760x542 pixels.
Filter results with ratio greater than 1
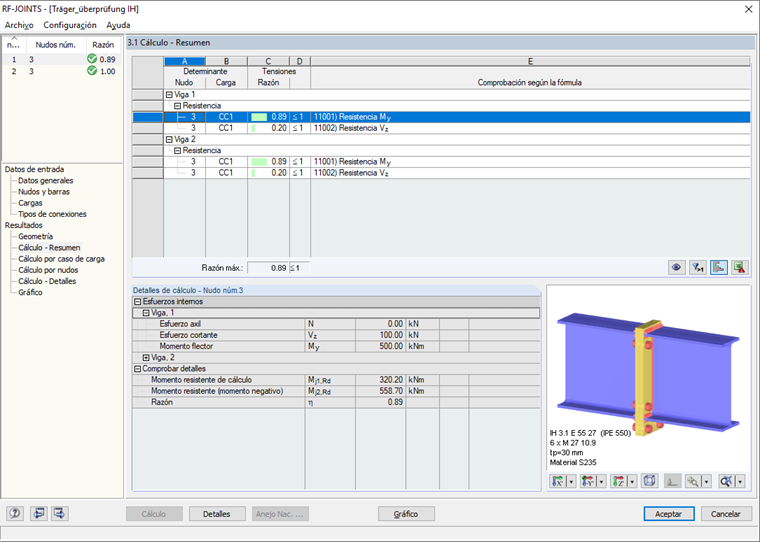click(x=698, y=267)
